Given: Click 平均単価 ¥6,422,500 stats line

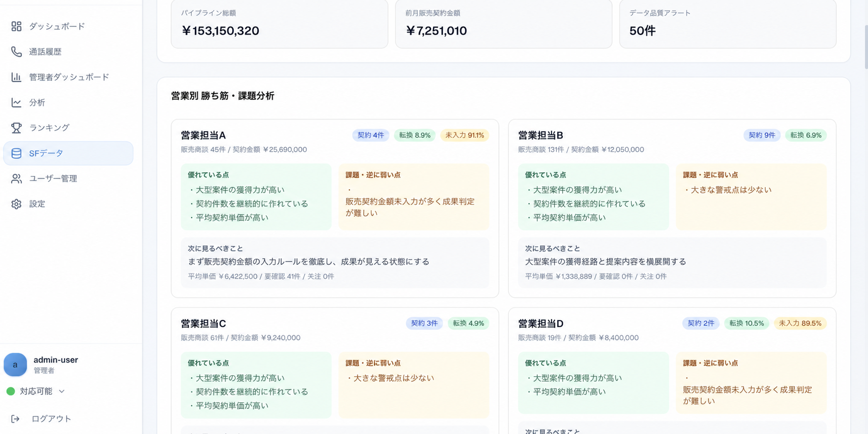Looking at the screenshot, I should click(x=261, y=276).
